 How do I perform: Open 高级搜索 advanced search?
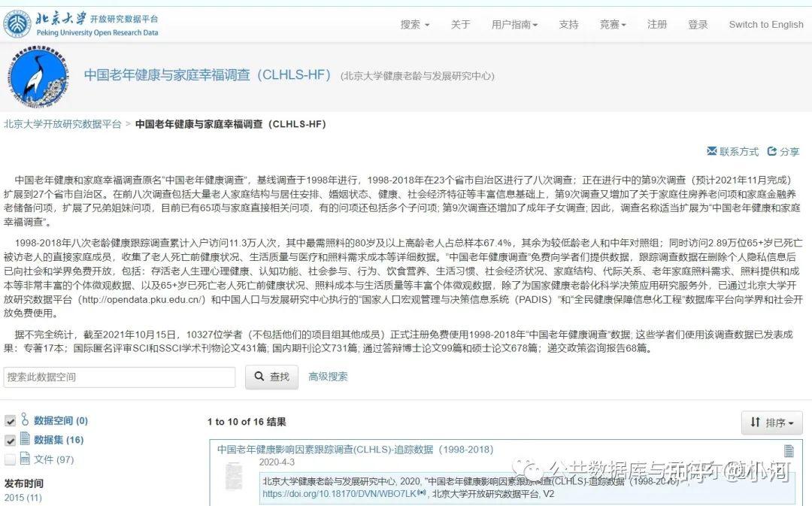point(328,377)
